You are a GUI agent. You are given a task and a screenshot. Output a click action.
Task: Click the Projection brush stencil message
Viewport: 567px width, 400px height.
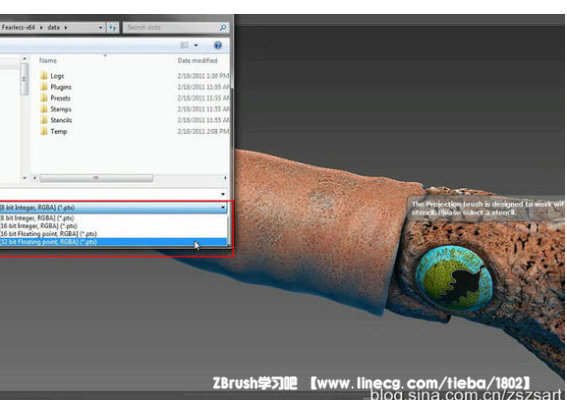tap(486, 209)
